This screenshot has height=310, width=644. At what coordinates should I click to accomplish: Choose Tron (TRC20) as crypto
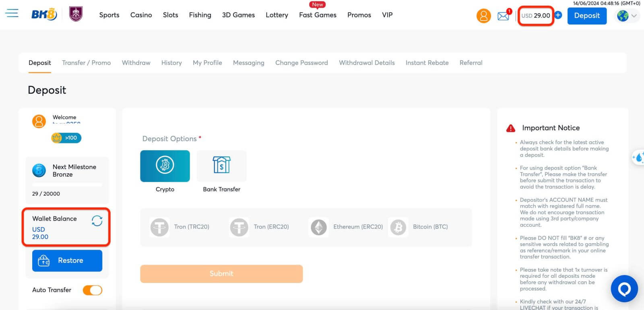tap(180, 227)
